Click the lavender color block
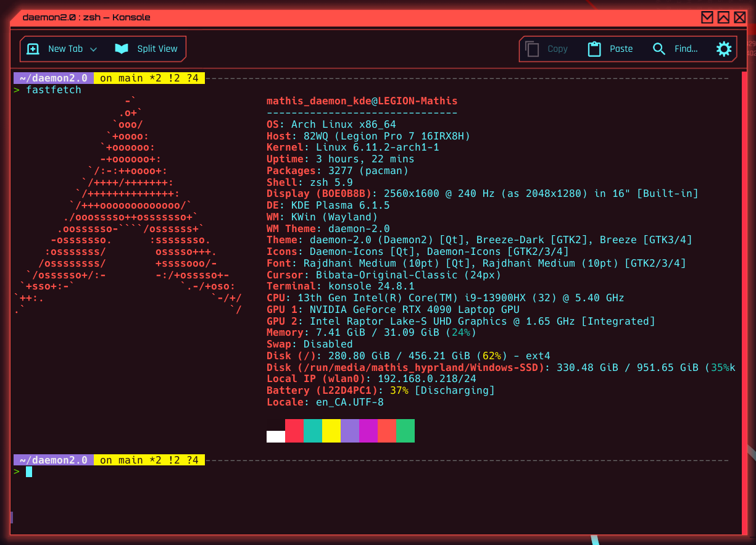This screenshot has width=756, height=545. 350,431
